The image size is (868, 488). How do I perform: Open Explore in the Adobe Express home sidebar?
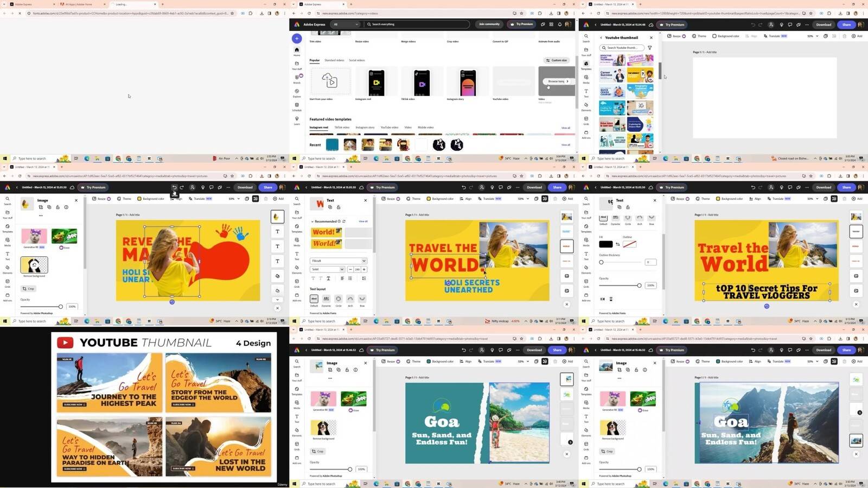[x=297, y=93]
